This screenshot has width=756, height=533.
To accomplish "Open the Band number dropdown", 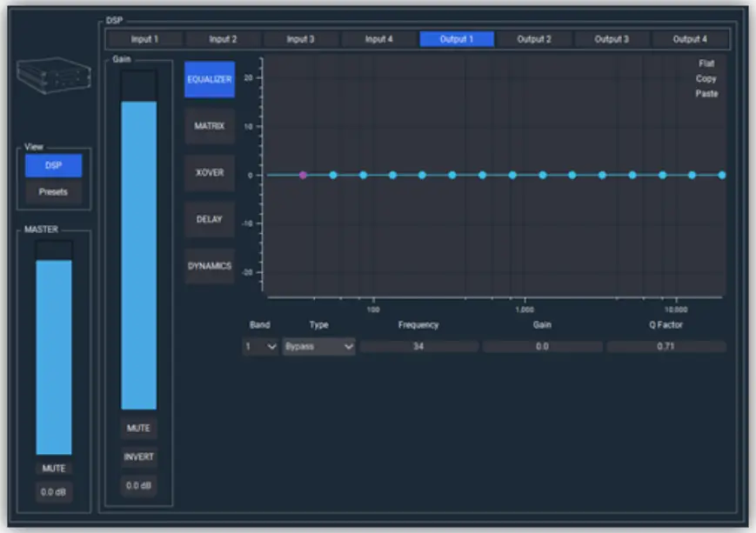I will (258, 346).
